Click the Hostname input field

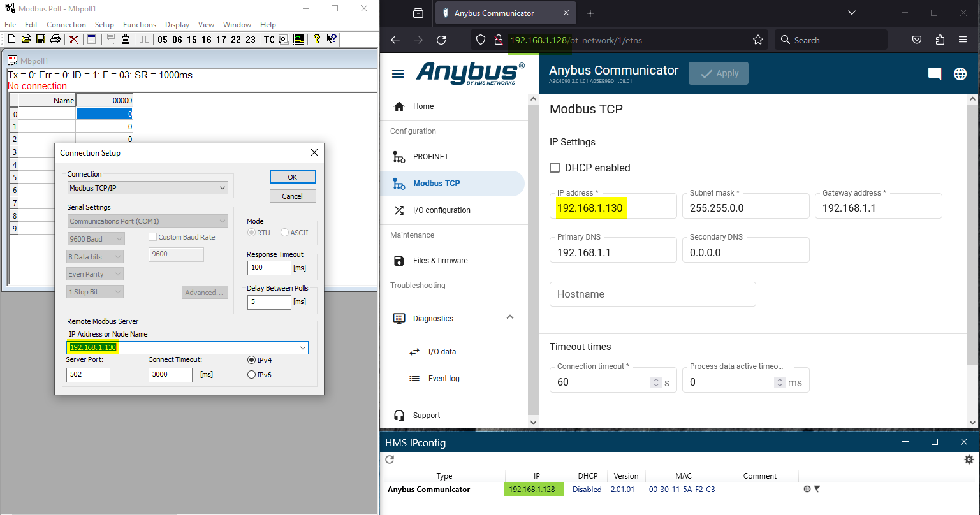click(652, 294)
